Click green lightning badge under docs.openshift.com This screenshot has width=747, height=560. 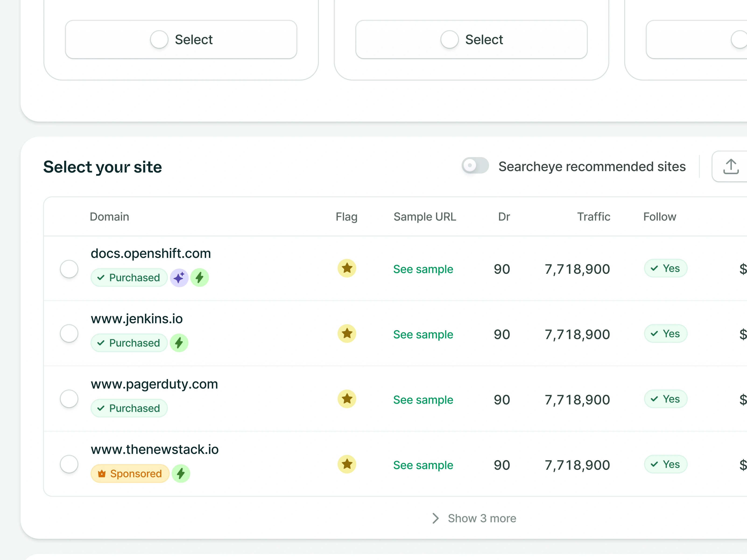coord(200,278)
